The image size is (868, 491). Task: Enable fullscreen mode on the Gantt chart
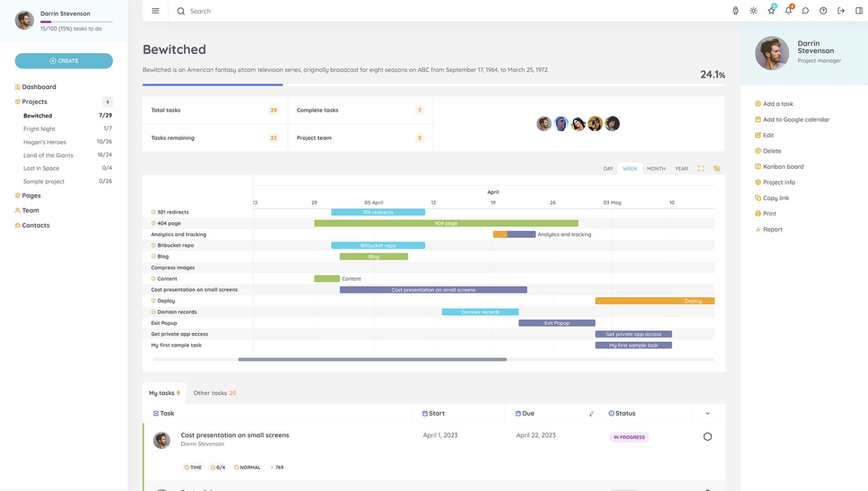(701, 168)
